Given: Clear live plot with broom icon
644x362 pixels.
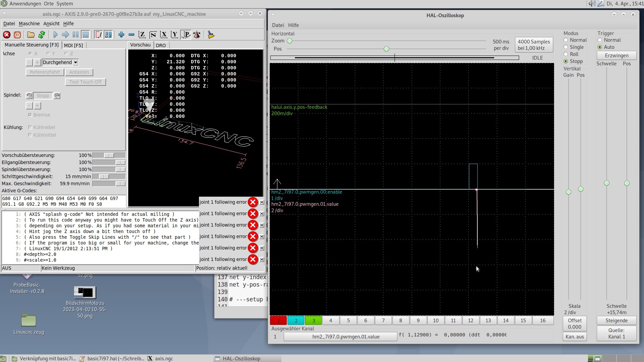Looking at the screenshot, I should pos(211,35).
